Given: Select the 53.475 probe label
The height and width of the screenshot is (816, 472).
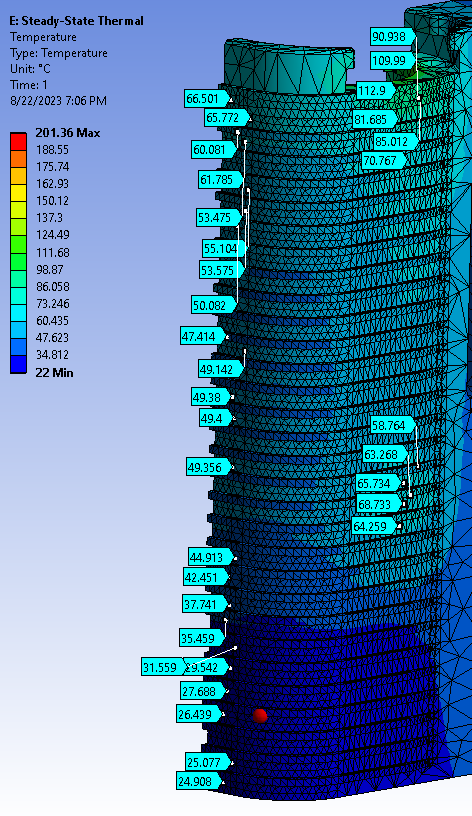Looking at the screenshot, I should pyautogui.click(x=219, y=217).
